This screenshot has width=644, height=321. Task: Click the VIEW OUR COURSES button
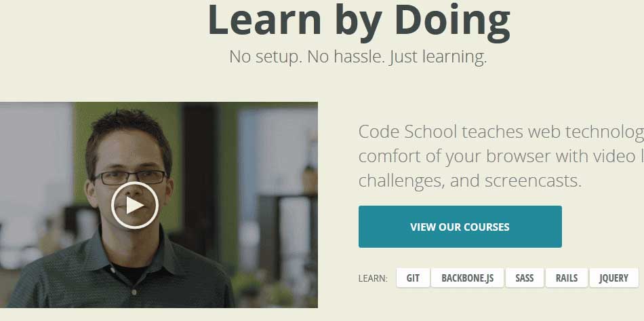[460, 227]
